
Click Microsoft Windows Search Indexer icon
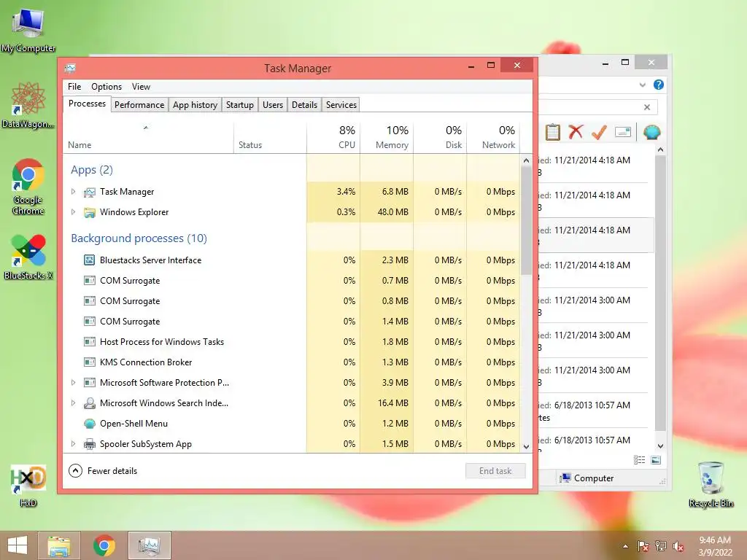(89, 403)
